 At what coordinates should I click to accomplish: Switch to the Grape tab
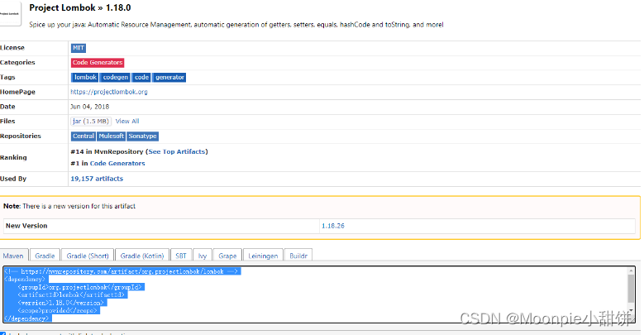click(227, 256)
